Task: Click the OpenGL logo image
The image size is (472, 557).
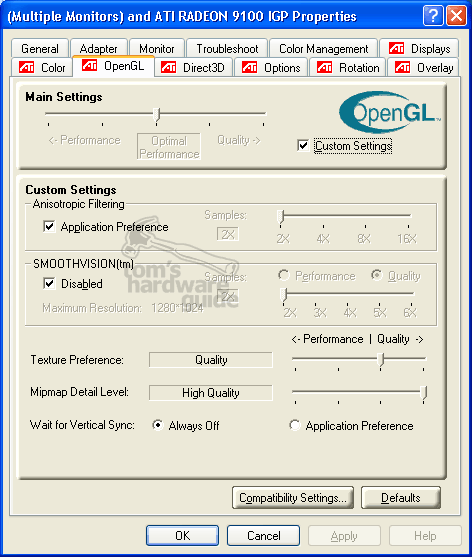Action: point(390,112)
